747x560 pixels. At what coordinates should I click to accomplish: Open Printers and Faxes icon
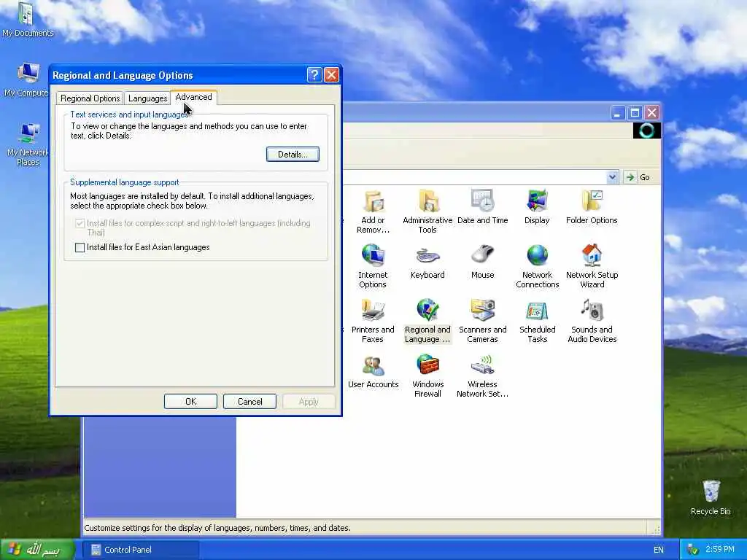(x=373, y=311)
